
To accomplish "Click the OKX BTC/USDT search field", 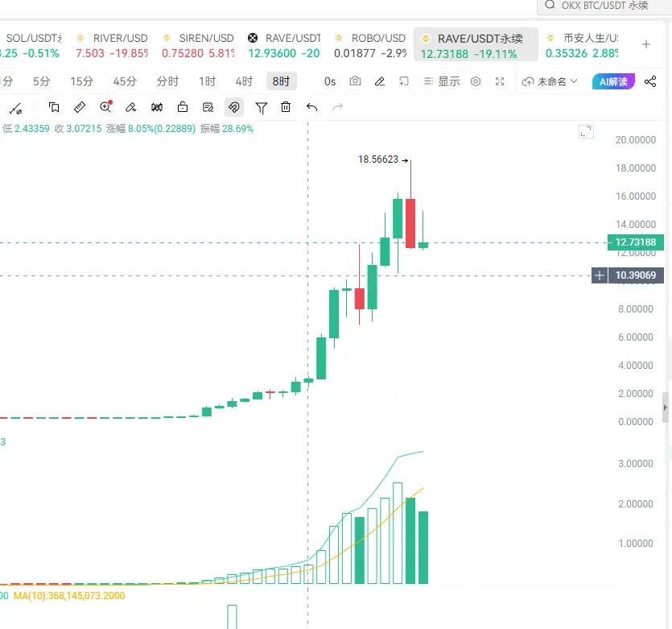I will [x=604, y=6].
